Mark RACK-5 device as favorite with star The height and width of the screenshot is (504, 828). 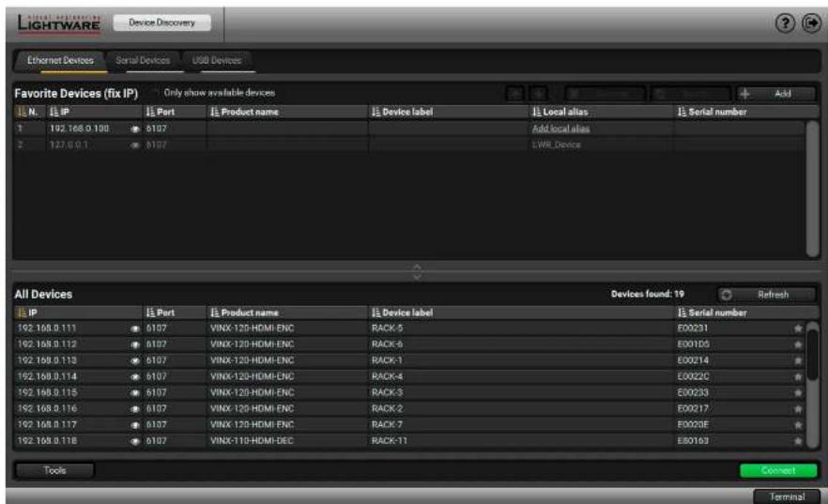pyautogui.click(x=798, y=328)
